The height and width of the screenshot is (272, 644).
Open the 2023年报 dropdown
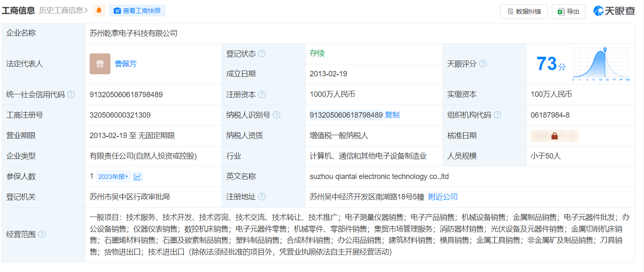pos(113,176)
